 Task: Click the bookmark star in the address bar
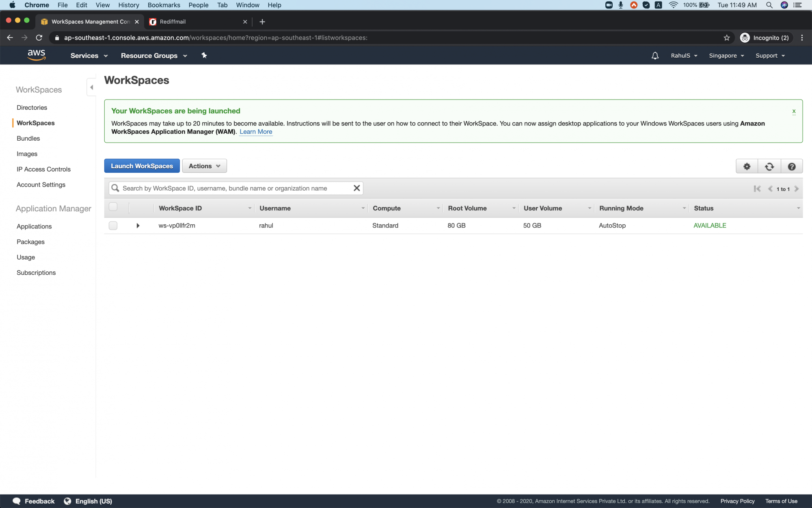coord(726,37)
